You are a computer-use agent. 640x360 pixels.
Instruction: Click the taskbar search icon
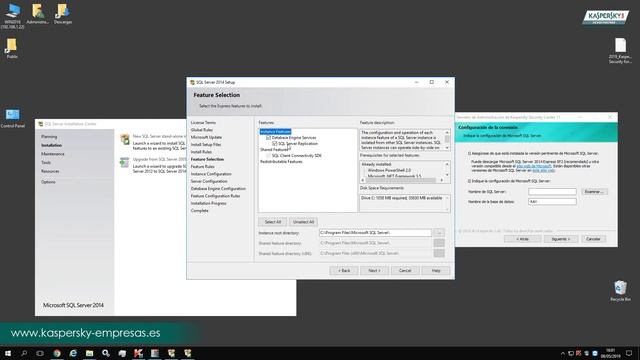24,353
